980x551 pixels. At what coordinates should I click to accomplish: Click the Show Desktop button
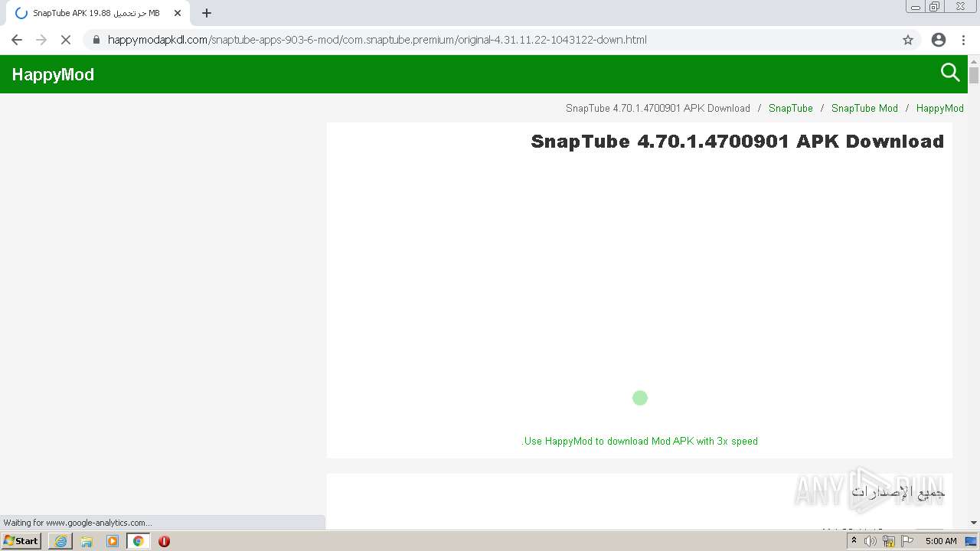[x=971, y=541]
